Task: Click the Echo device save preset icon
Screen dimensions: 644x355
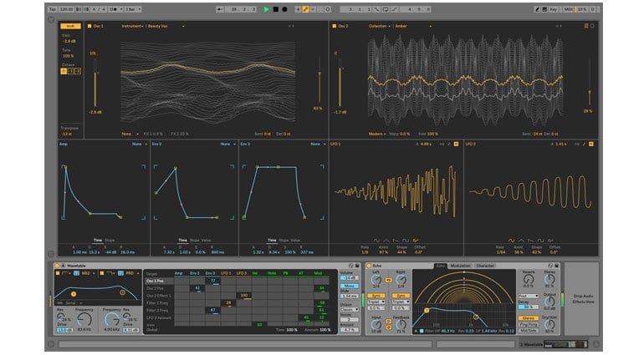Action: point(556,266)
